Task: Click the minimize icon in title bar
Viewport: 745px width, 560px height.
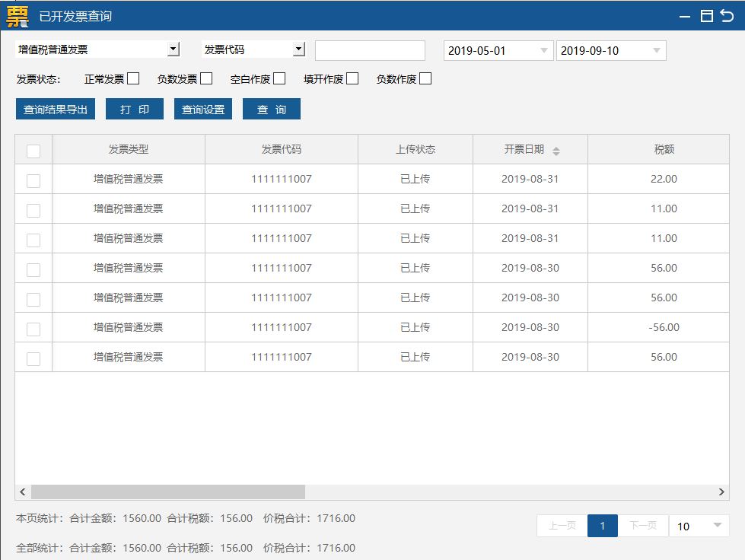Action: pyautogui.click(x=686, y=16)
